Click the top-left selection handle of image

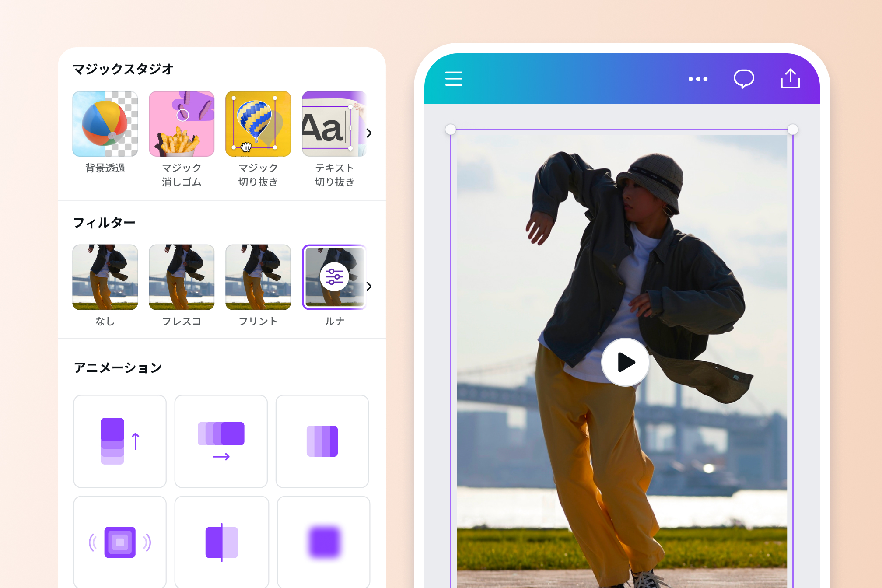click(451, 129)
